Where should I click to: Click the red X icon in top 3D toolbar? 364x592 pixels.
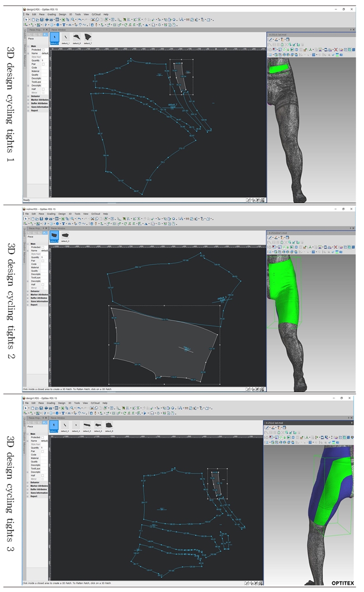pyautogui.click(x=335, y=49)
